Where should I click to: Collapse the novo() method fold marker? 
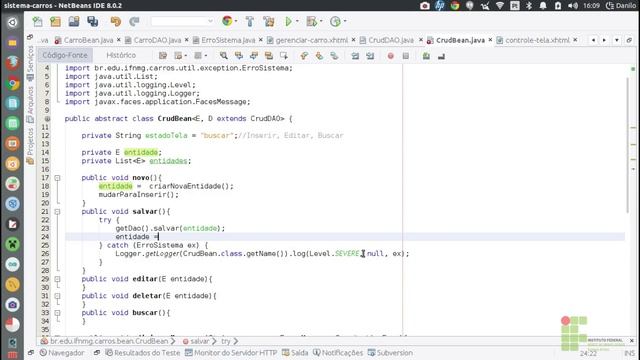point(58,178)
